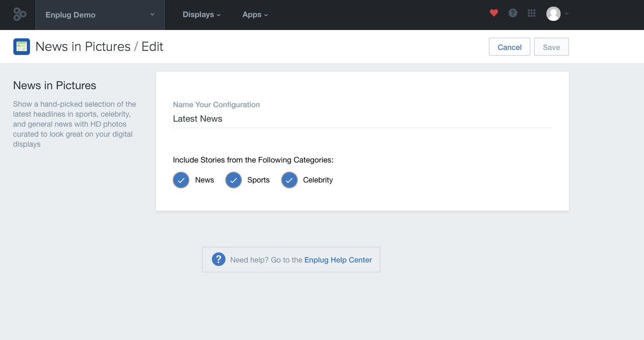The image size is (644, 340).
Task: Open the apps grid icon
Action: pyautogui.click(x=531, y=13)
